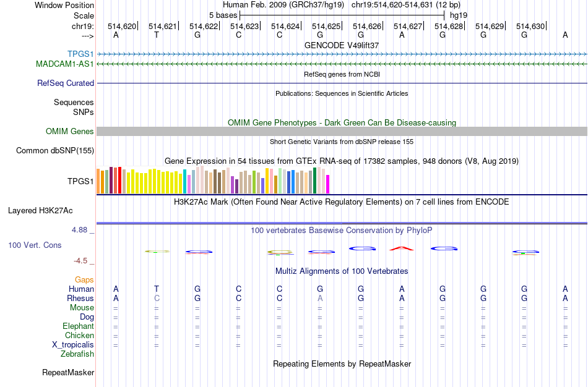Click the 514,620 ruler position
Image resolution: width=588 pixels, height=387 pixels.
point(122,26)
